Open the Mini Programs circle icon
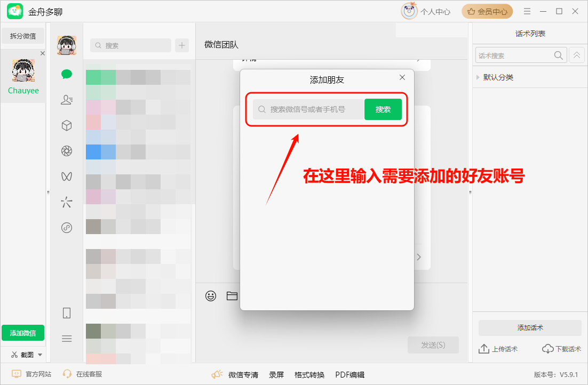Image resolution: width=588 pixels, height=385 pixels. [x=67, y=228]
